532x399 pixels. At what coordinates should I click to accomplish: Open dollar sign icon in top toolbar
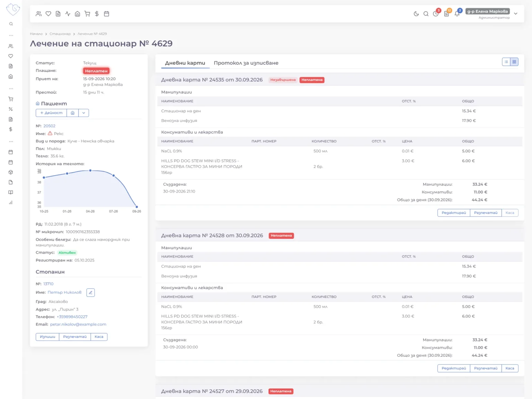pyautogui.click(x=97, y=14)
